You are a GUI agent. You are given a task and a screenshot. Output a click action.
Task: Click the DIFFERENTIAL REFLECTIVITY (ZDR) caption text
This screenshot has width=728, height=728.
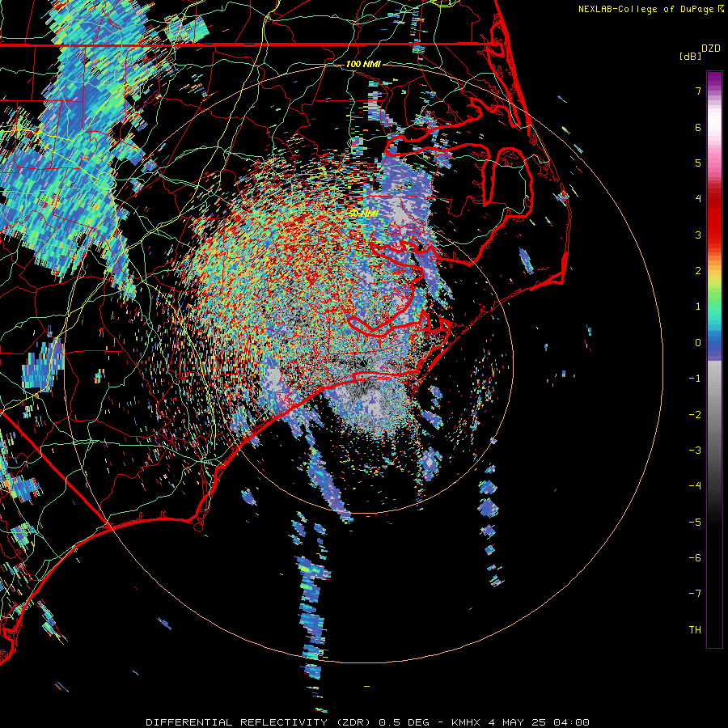click(x=260, y=722)
